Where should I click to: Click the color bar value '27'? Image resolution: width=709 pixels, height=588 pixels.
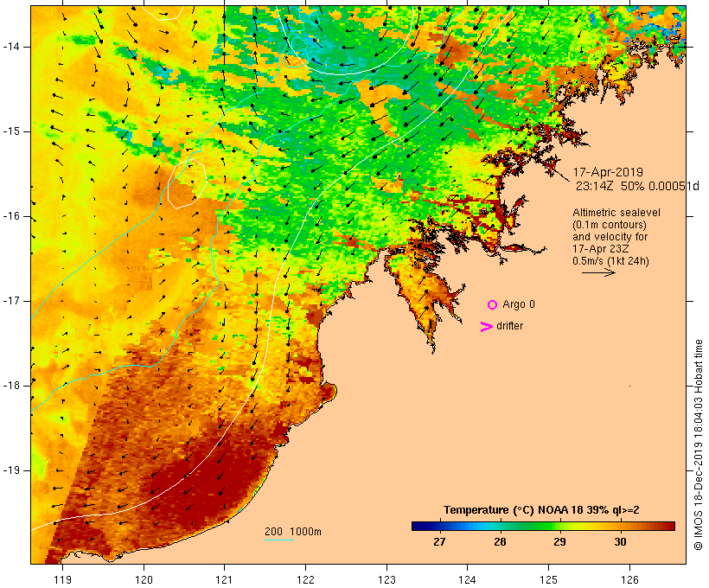(x=439, y=542)
